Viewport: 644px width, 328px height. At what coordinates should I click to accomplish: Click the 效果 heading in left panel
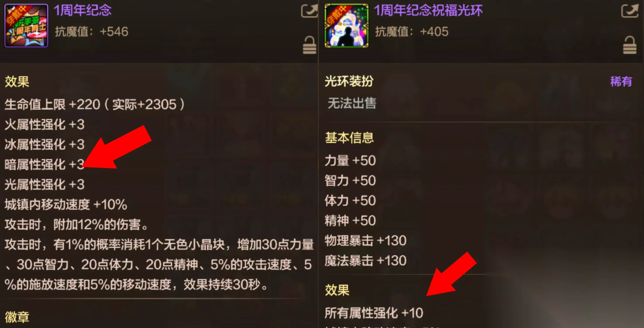tap(17, 82)
